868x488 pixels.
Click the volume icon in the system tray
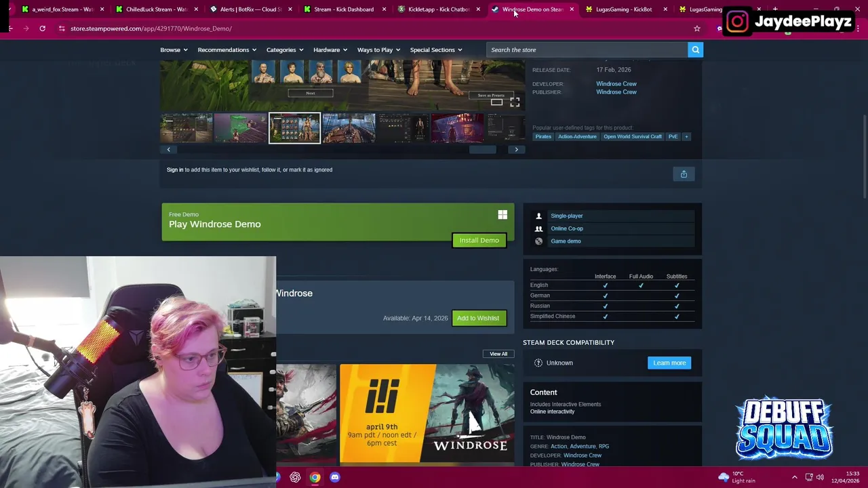point(820,477)
